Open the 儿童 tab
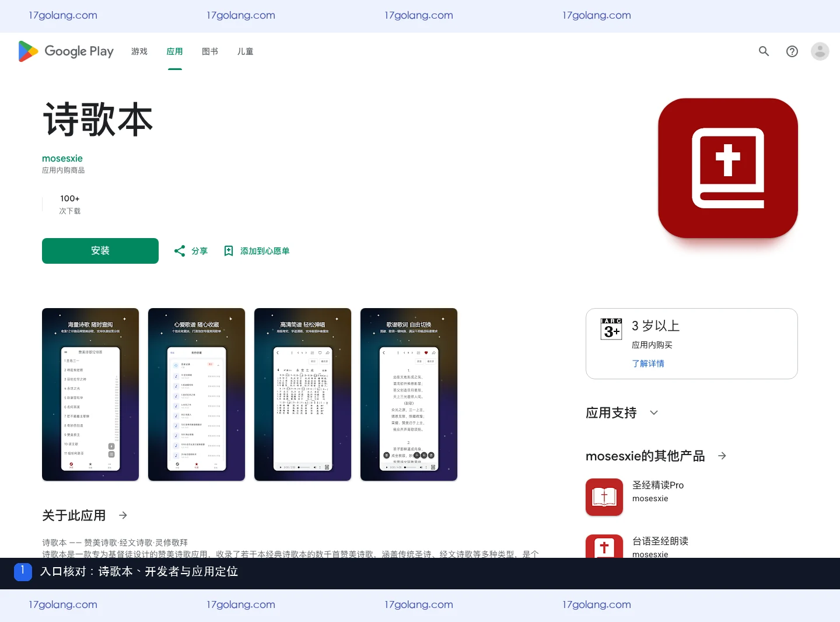Screen dimensions: 840x622 (x=245, y=51)
